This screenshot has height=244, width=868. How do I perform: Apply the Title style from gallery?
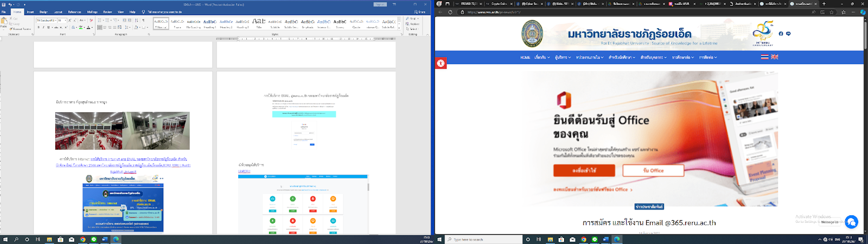(x=259, y=23)
